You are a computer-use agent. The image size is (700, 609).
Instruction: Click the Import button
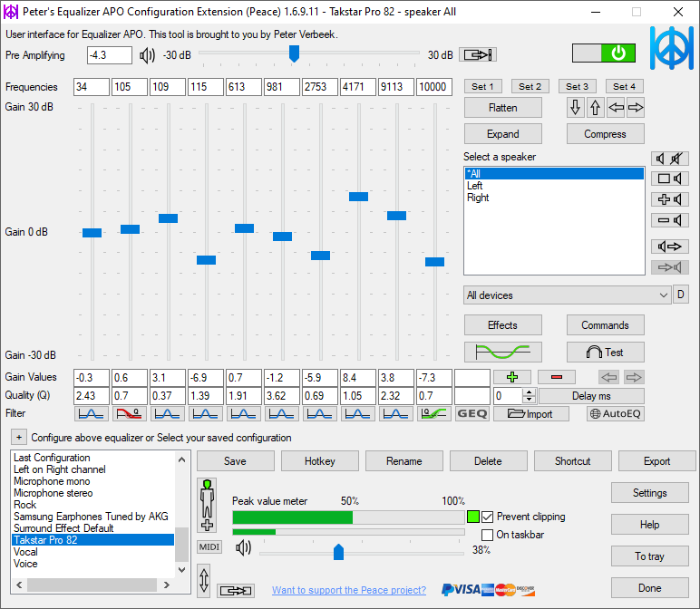(530, 413)
